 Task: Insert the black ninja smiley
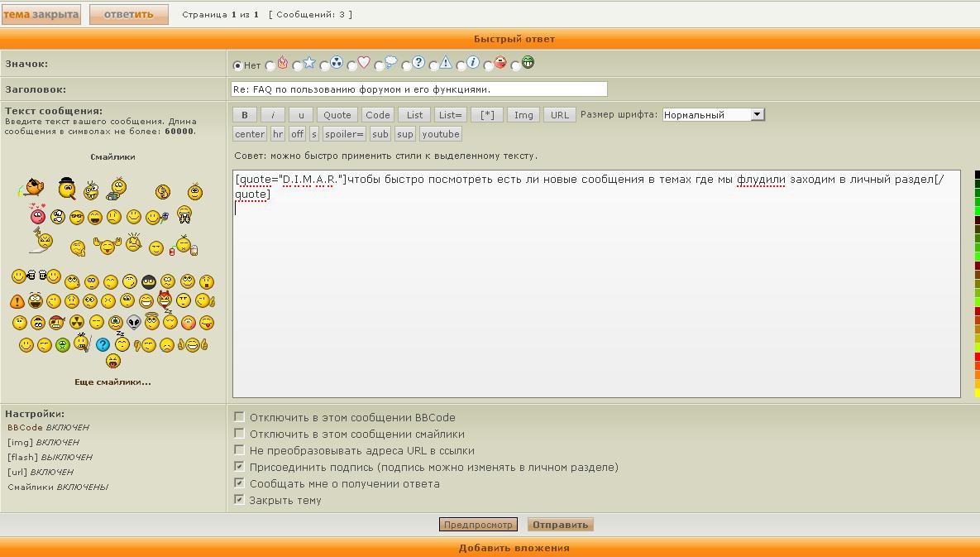[x=149, y=282]
